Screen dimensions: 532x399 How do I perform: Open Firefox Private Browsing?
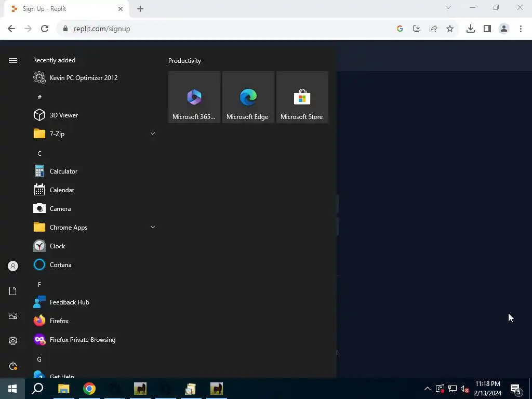pyautogui.click(x=94, y=340)
